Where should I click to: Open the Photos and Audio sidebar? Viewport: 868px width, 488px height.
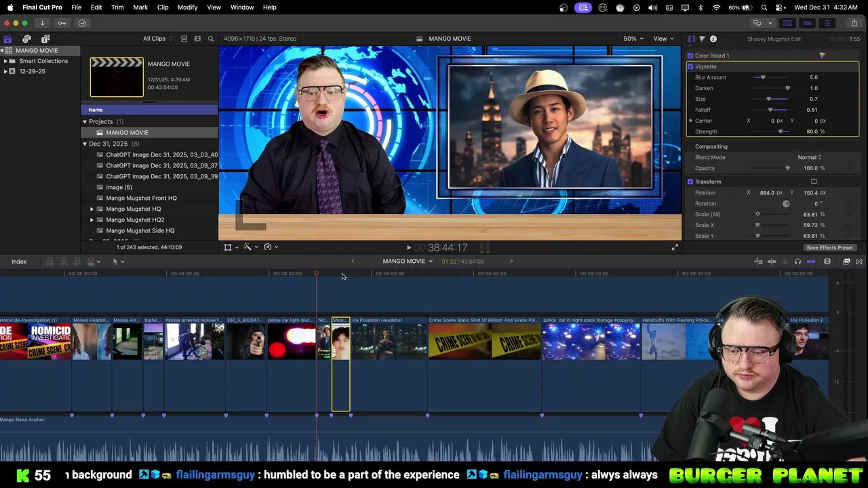pos(26,39)
